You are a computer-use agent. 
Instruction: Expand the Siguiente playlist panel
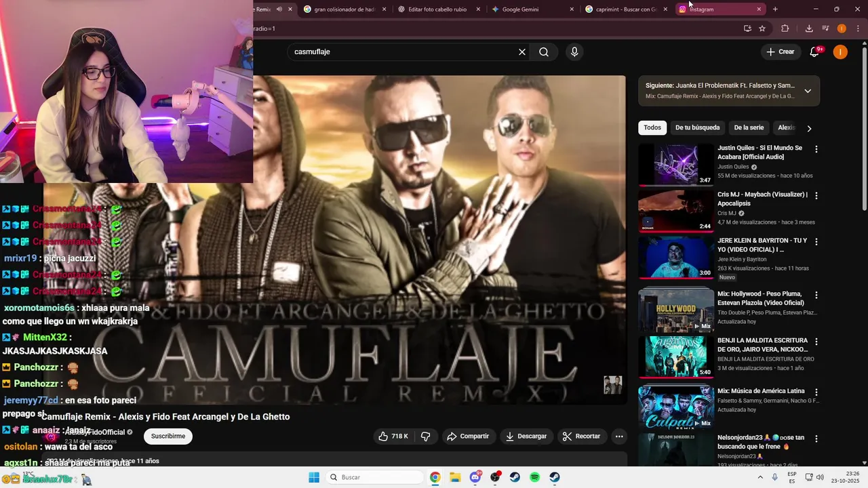(808, 91)
